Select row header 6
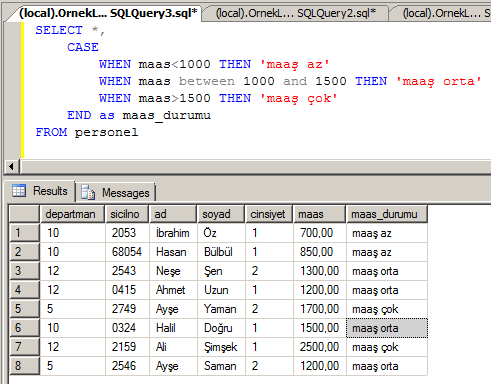 (24, 328)
